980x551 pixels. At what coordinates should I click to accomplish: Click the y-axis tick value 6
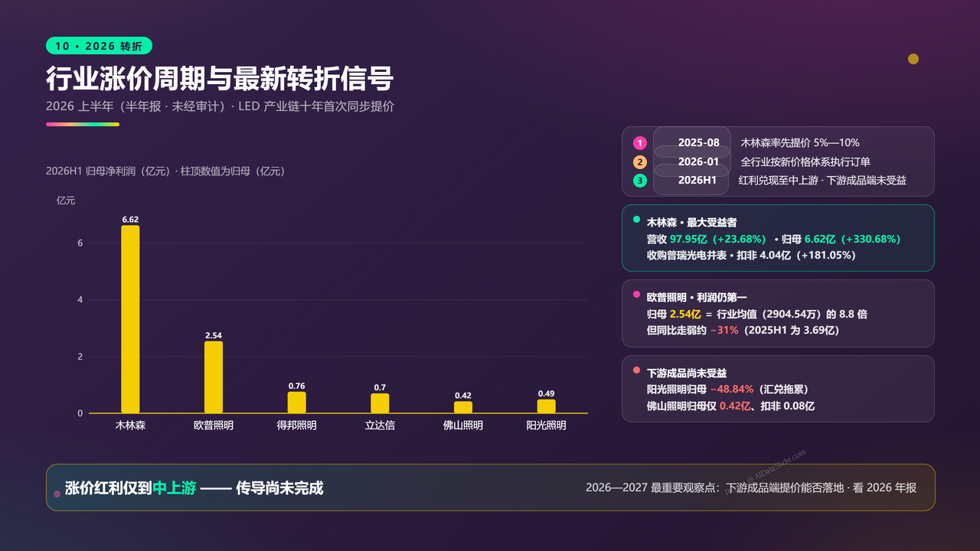pyautogui.click(x=80, y=243)
